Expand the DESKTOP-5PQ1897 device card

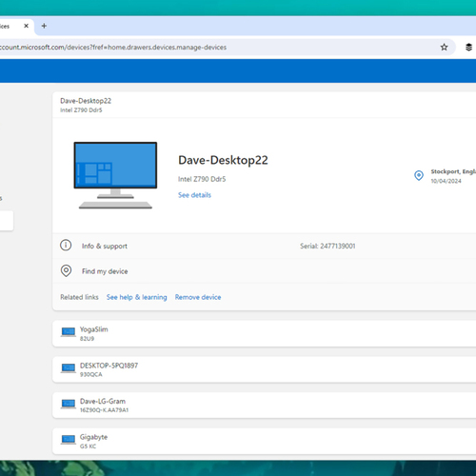(264, 369)
